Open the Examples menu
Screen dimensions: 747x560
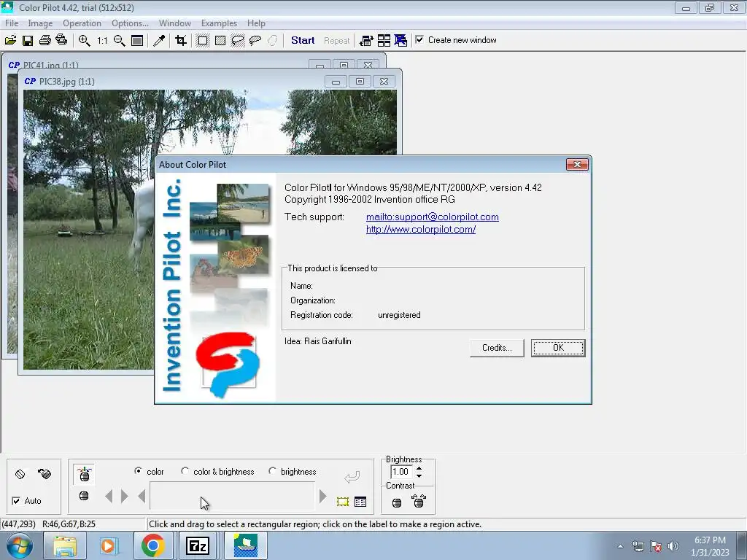(x=219, y=23)
